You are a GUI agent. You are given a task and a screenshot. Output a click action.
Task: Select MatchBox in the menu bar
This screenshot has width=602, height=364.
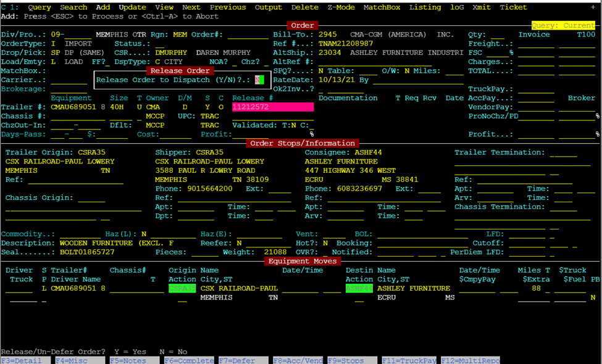coord(382,7)
